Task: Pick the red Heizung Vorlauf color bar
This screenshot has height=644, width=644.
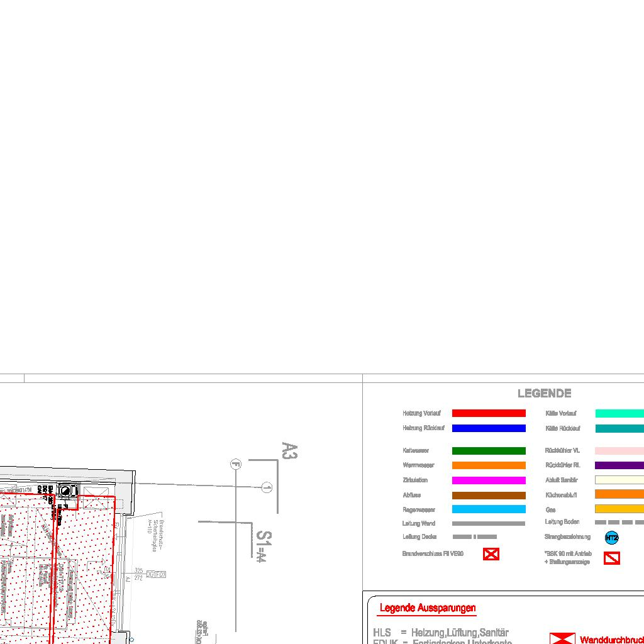Action: pyautogui.click(x=489, y=413)
